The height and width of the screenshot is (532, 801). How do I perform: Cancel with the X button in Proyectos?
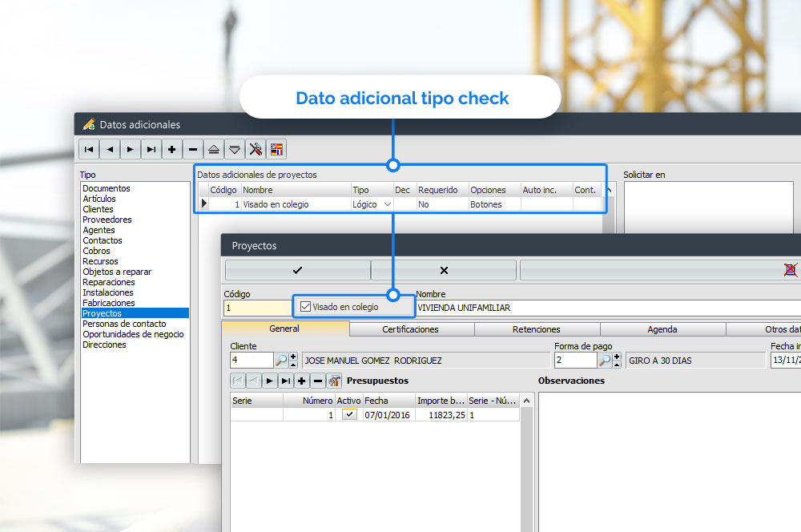click(x=445, y=270)
